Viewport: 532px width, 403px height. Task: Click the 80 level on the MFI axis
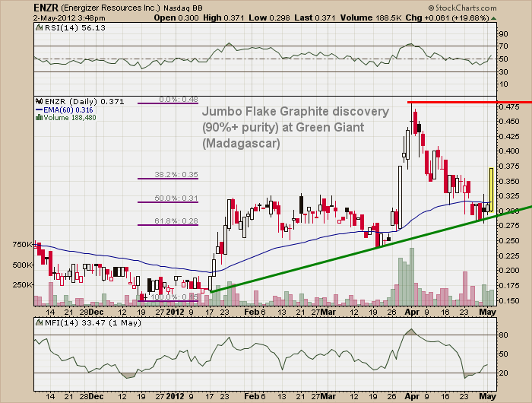503,335
